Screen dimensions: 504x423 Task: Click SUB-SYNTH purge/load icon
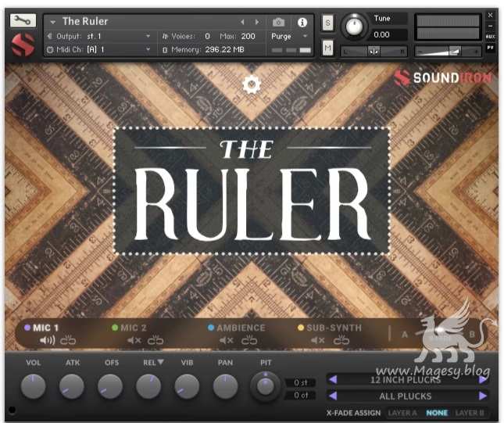[x=341, y=340]
